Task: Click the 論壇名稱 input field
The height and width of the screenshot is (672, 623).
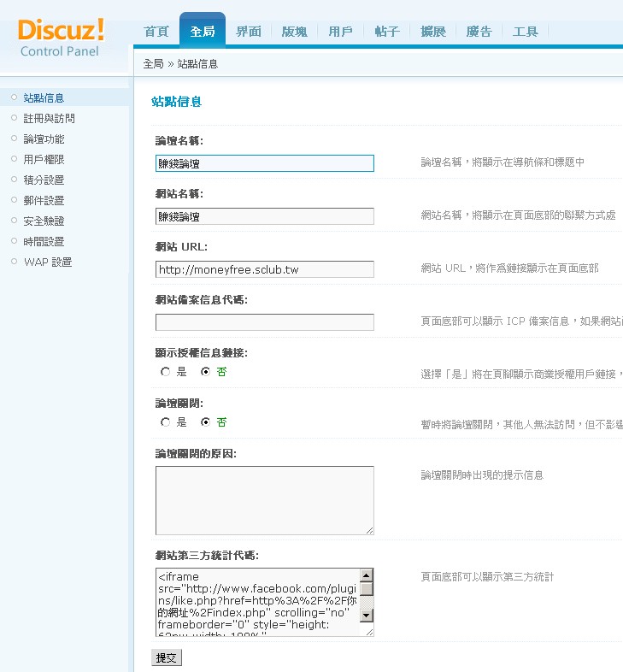Action: click(264, 163)
